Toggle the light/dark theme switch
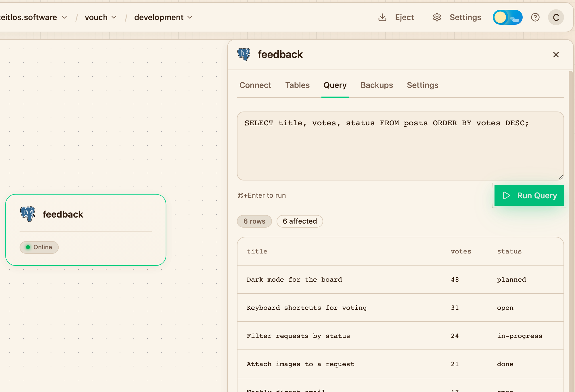575x392 pixels. click(x=507, y=17)
